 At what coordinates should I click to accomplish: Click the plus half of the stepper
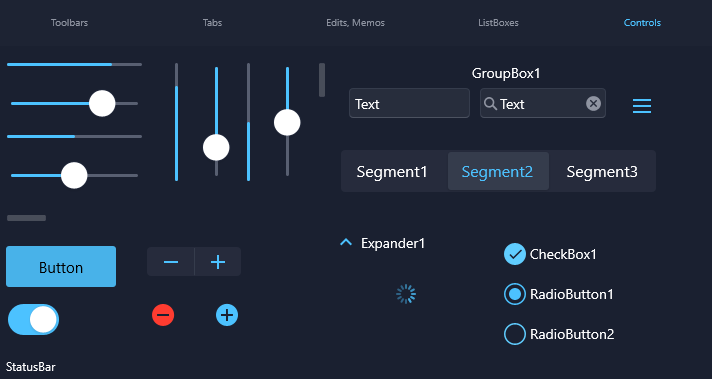point(218,262)
